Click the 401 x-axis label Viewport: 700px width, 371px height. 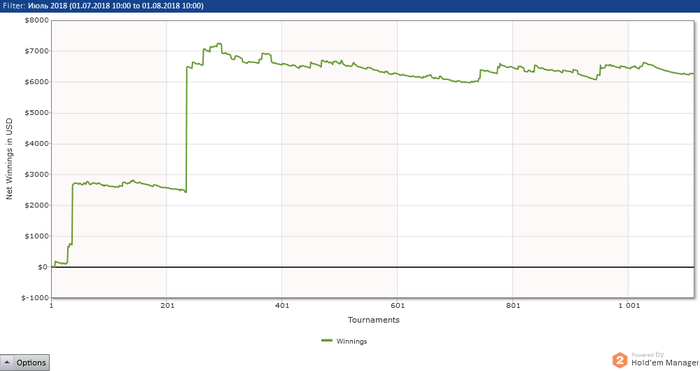click(x=282, y=305)
